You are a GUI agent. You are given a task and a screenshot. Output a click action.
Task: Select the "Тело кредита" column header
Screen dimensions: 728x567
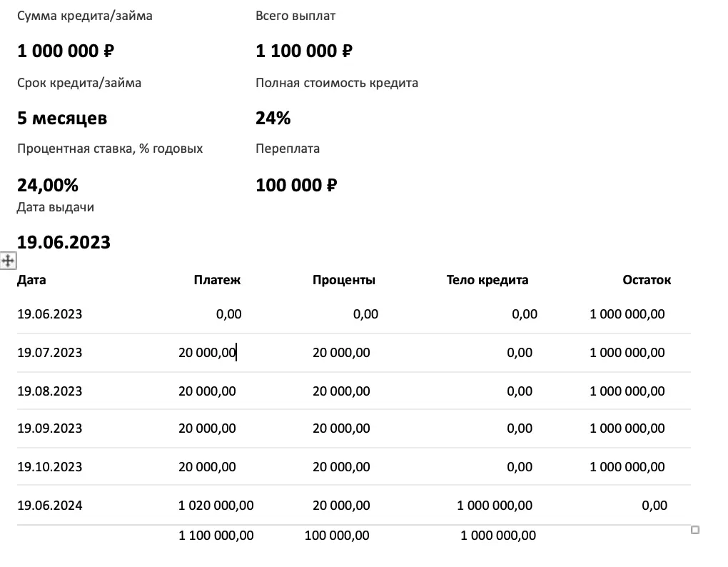(487, 280)
